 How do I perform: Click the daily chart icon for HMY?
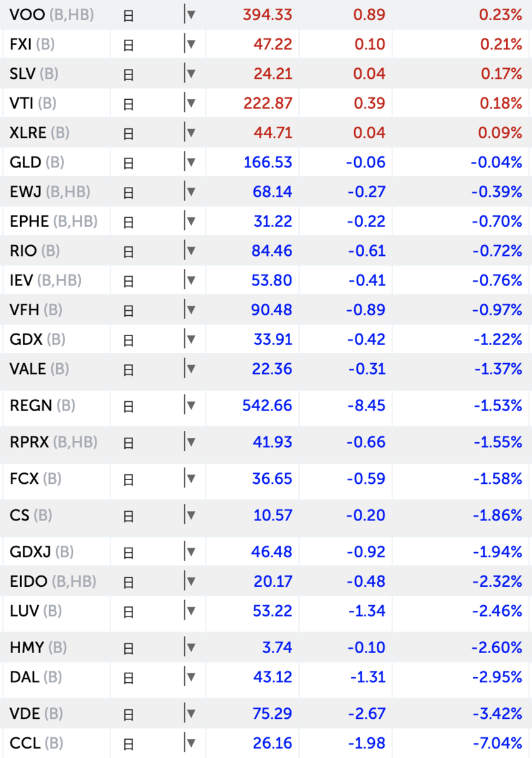tap(128, 647)
